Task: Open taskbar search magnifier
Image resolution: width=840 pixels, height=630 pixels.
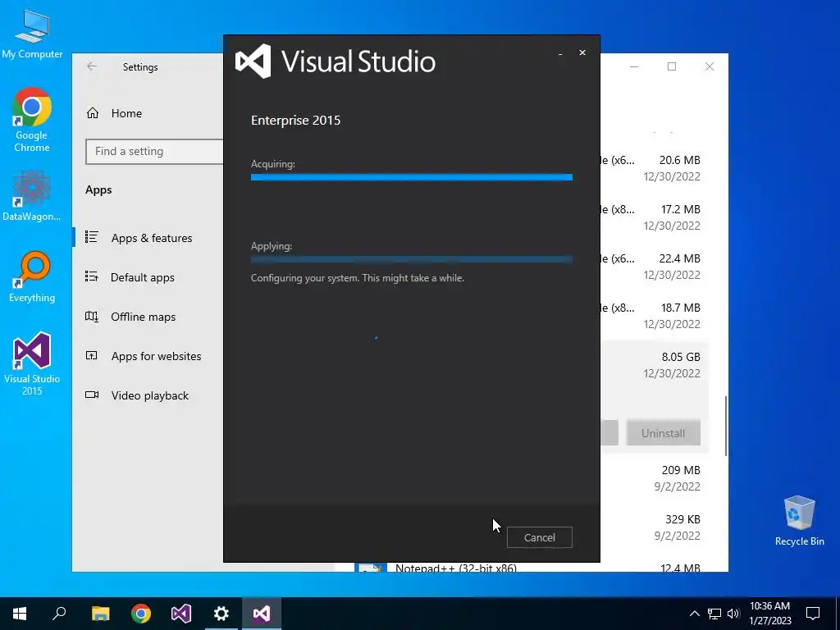Action: (x=59, y=614)
